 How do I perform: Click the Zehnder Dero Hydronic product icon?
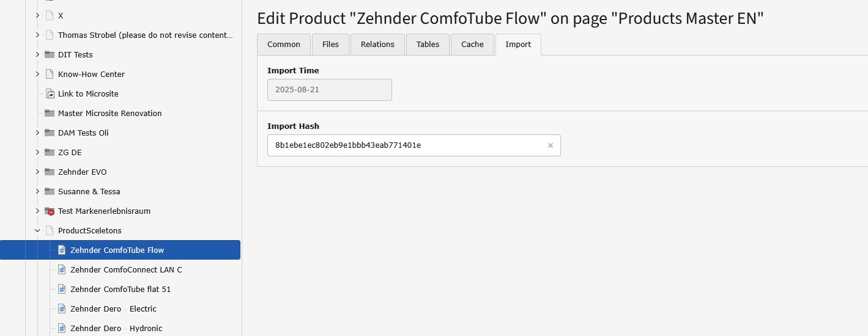(62, 328)
